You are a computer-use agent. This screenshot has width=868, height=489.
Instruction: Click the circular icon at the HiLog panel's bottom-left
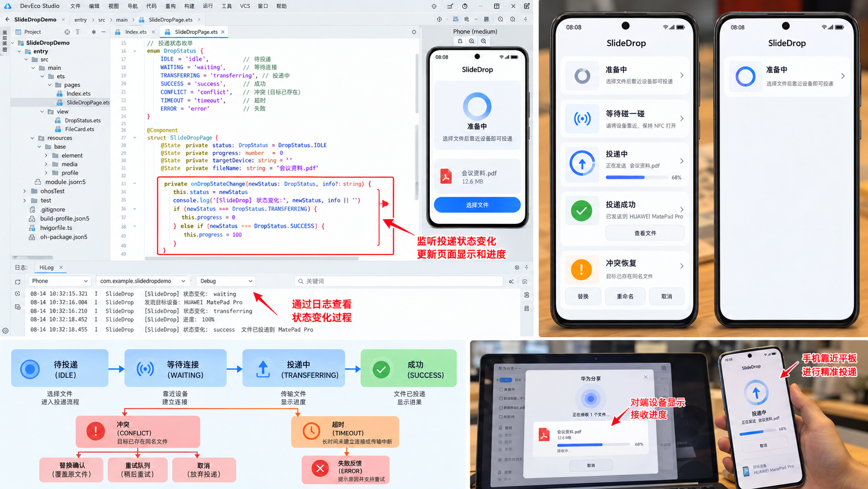(5, 331)
